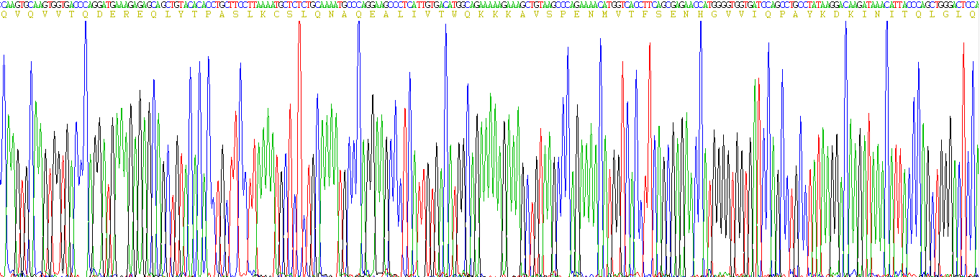Click the amino acid letter H
Screen dimensions: 980x277
[701, 14]
